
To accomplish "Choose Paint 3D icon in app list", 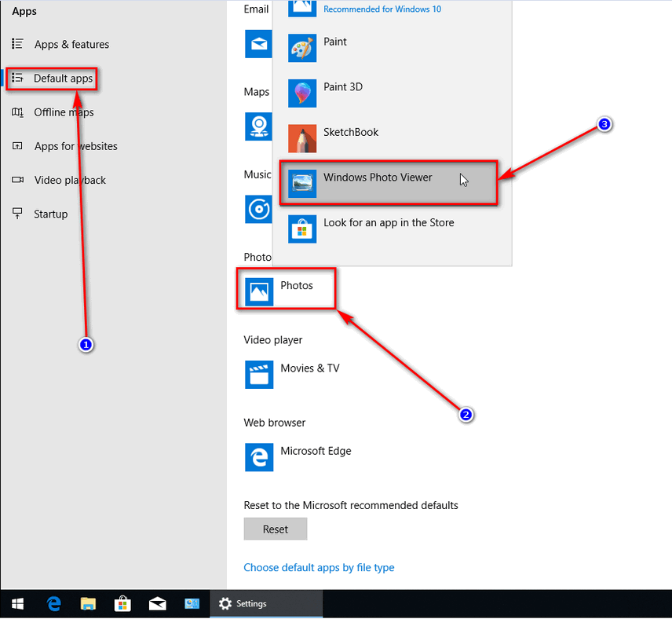I will (x=302, y=93).
